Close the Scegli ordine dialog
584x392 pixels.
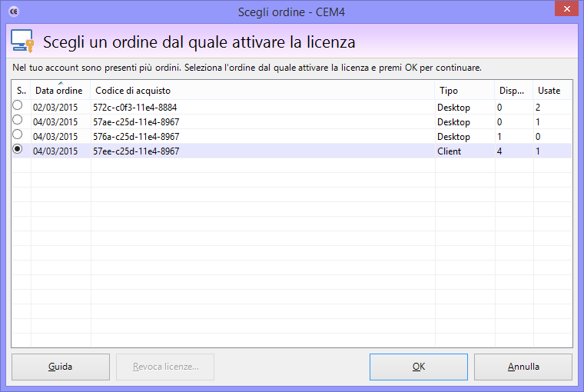pos(566,8)
